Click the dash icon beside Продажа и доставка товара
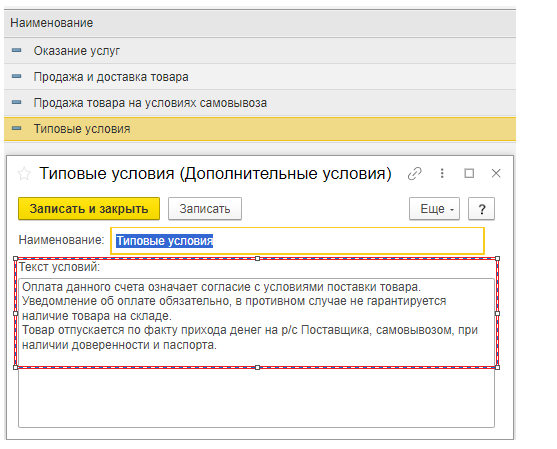557x449 pixels. point(16,76)
